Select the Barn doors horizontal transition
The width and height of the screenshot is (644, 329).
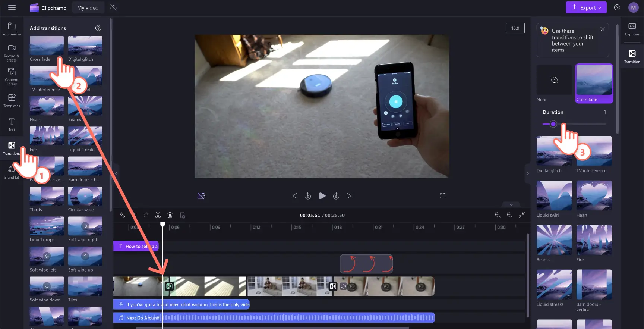click(x=85, y=166)
